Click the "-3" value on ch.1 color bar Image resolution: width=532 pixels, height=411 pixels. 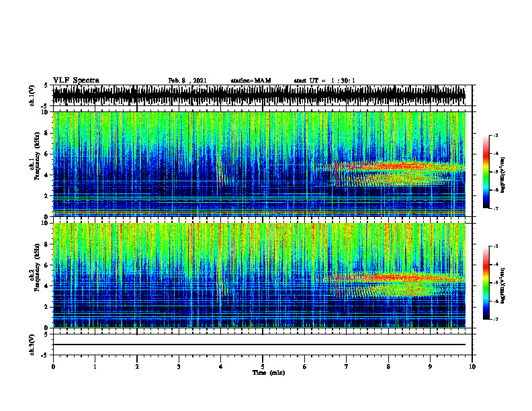click(496, 135)
